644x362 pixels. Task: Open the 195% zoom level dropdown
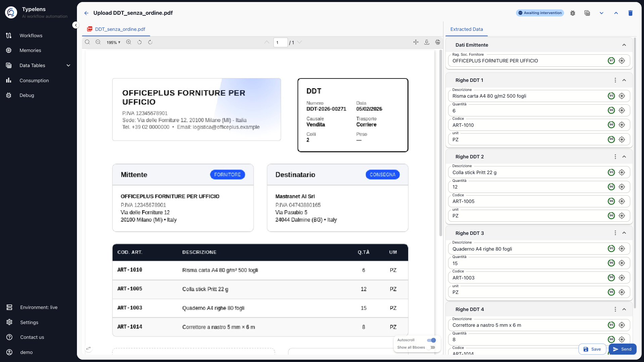click(x=113, y=42)
